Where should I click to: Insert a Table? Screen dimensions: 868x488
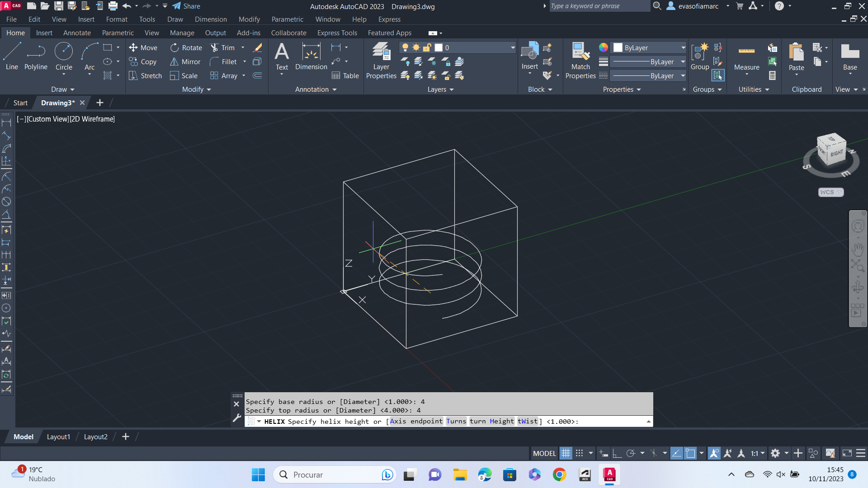345,76
